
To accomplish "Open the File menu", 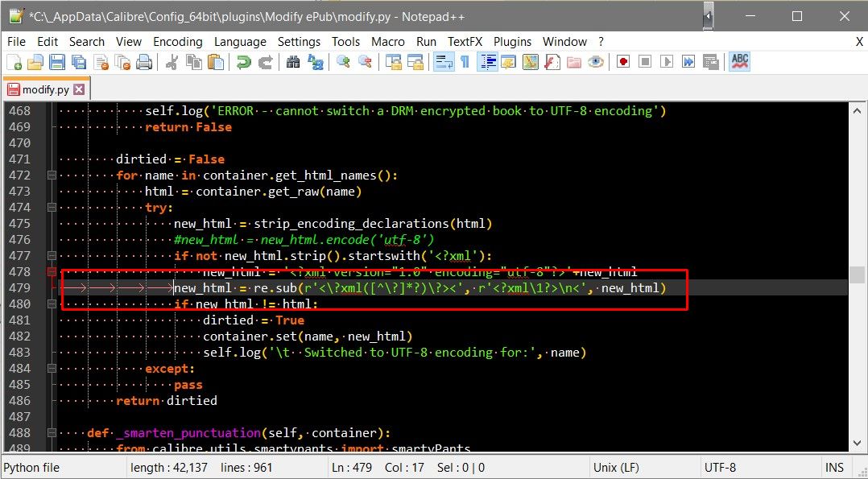I will tap(16, 42).
